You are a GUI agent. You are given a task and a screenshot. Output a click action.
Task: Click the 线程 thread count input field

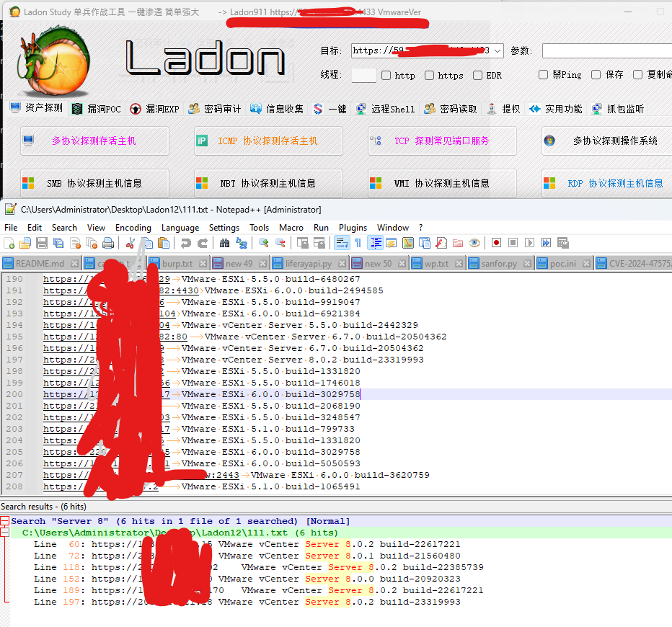coord(363,76)
